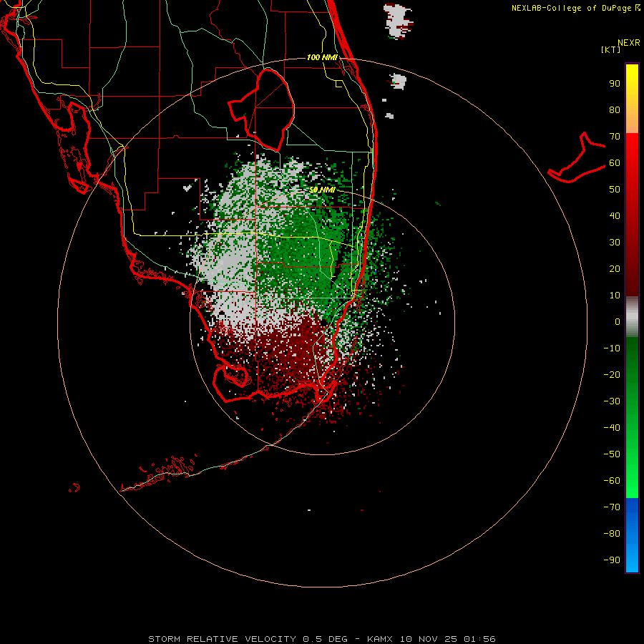The width and height of the screenshot is (644, 644).
Task: Click the 50 NMI range ring label
Action: click(x=322, y=190)
